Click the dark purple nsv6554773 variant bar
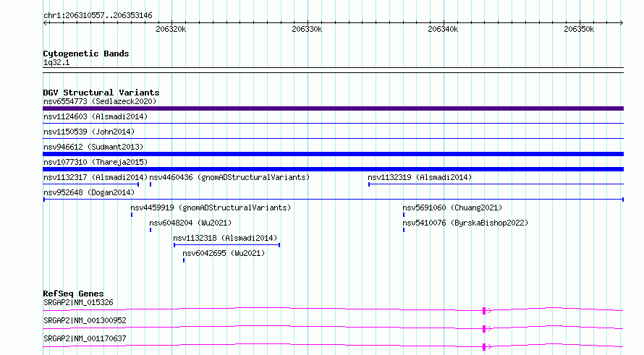The width and height of the screenshot is (644, 355). pyautogui.click(x=333, y=108)
